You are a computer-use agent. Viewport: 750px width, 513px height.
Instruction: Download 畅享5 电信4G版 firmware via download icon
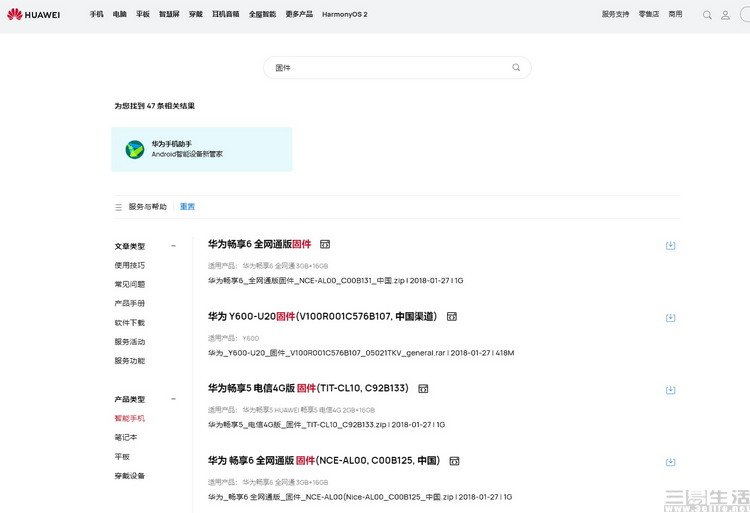(671, 390)
